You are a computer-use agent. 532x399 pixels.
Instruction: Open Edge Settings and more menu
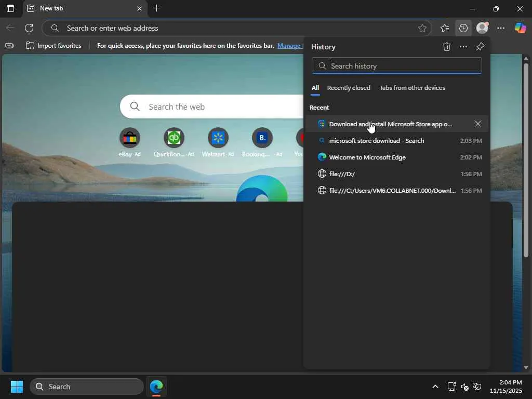click(x=501, y=28)
